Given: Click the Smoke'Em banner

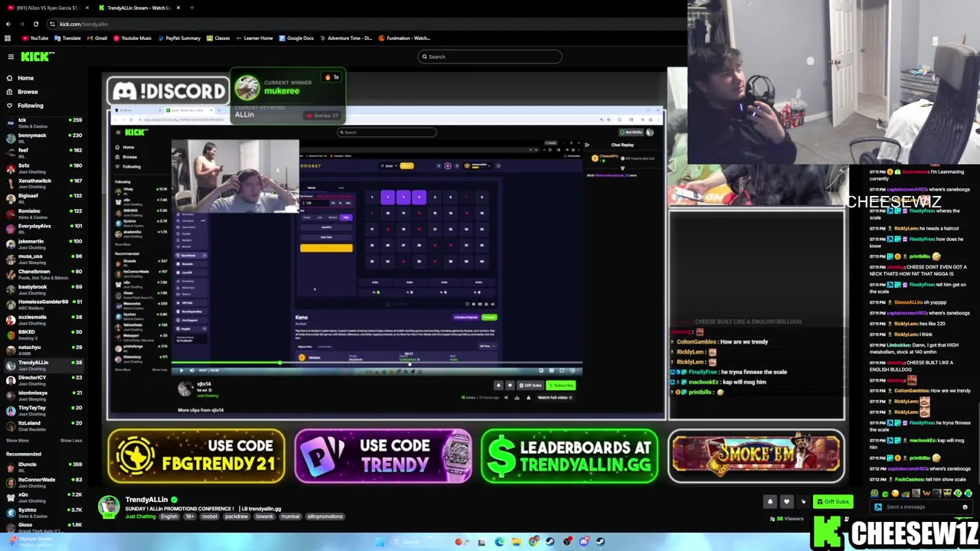Looking at the screenshot, I should pyautogui.click(x=756, y=456).
